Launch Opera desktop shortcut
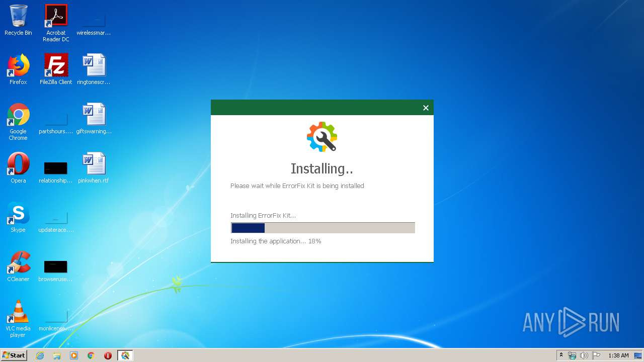The width and height of the screenshot is (644, 362). point(18,168)
